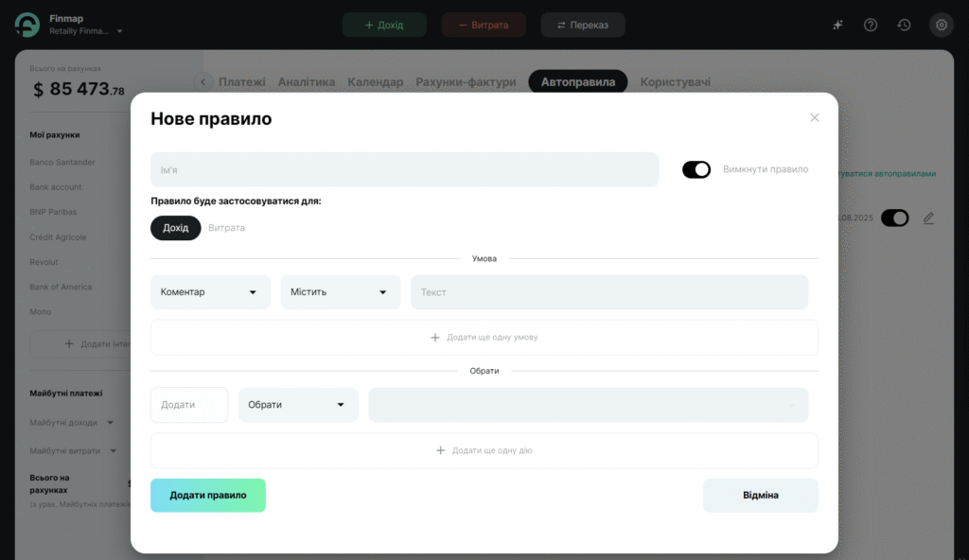Viewport: 969px width, 560px height.
Task: Click the Finmap logo icon
Action: pyautogui.click(x=26, y=26)
